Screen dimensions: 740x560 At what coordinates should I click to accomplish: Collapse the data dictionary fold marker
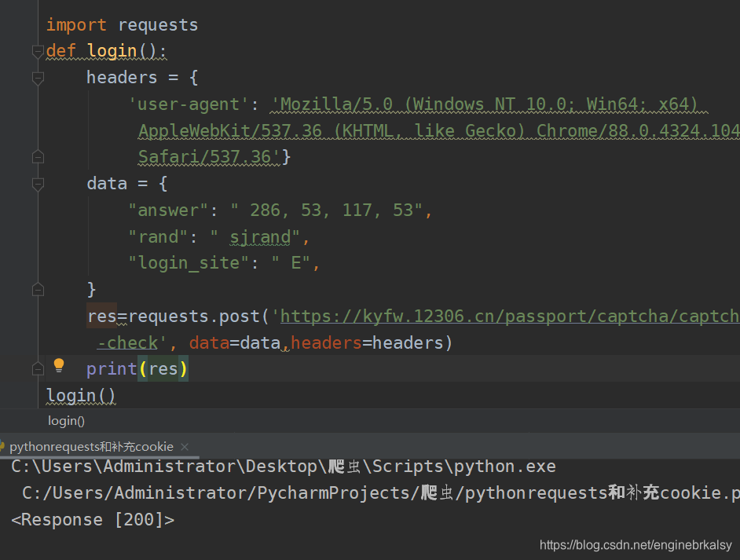point(38,184)
